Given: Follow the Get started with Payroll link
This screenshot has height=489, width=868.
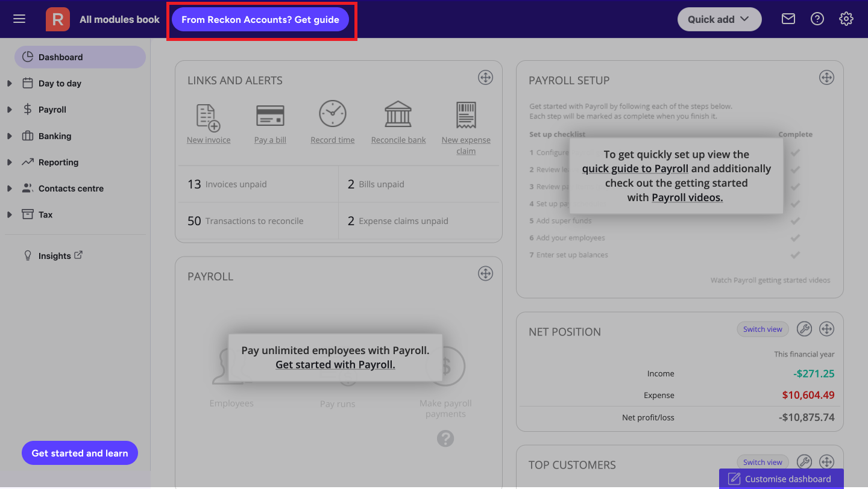Looking at the screenshot, I should (335, 364).
